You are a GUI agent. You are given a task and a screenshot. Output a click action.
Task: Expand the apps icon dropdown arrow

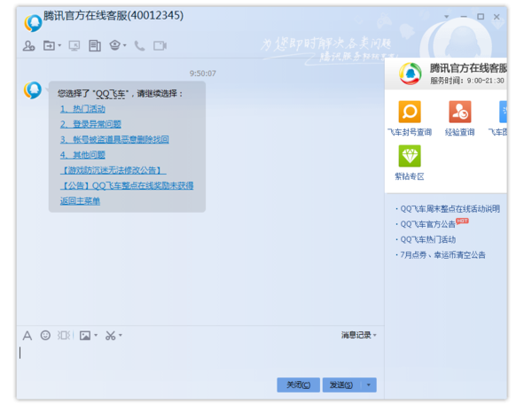click(125, 45)
